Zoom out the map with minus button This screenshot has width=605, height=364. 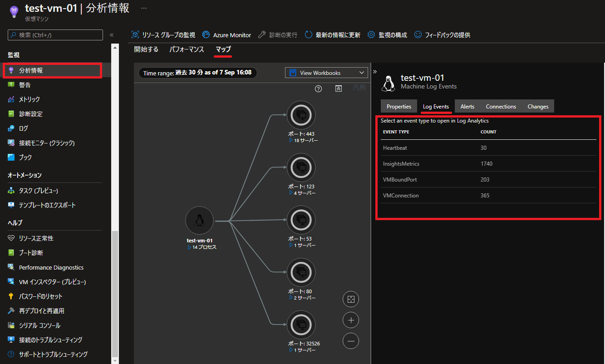[x=351, y=341]
